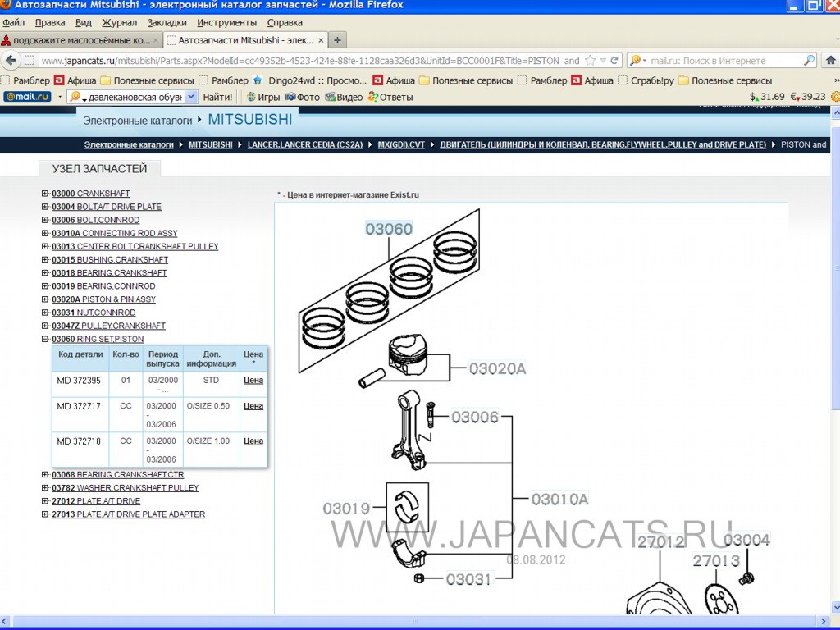Open the 03047Z PULLEY,CRANKSHAFT link

click(108, 326)
